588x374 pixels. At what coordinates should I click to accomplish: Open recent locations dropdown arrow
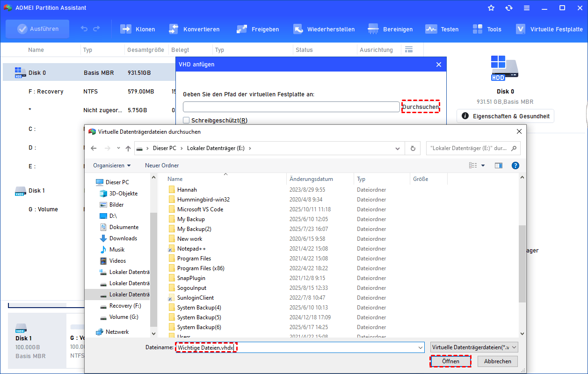[x=118, y=148]
